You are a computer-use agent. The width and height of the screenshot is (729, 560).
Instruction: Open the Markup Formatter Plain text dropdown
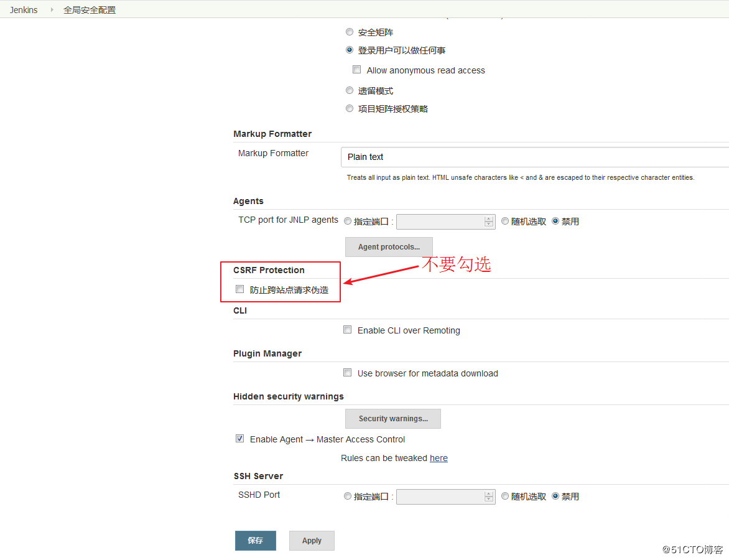535,157
